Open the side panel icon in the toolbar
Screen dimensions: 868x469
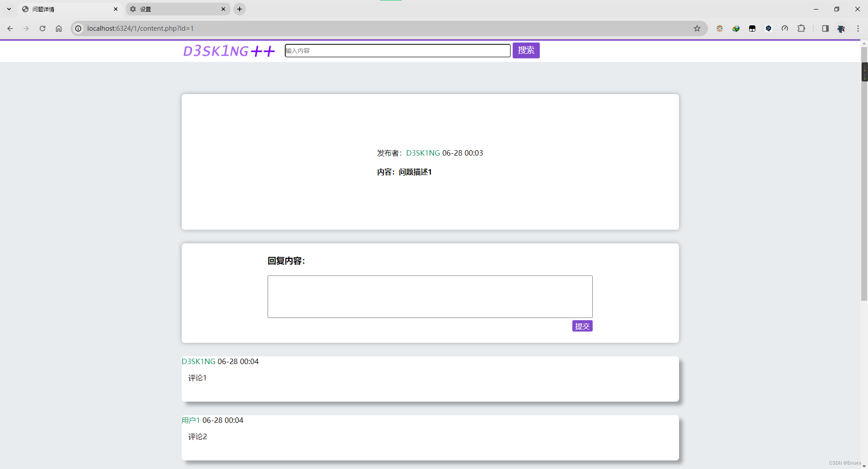825,28
